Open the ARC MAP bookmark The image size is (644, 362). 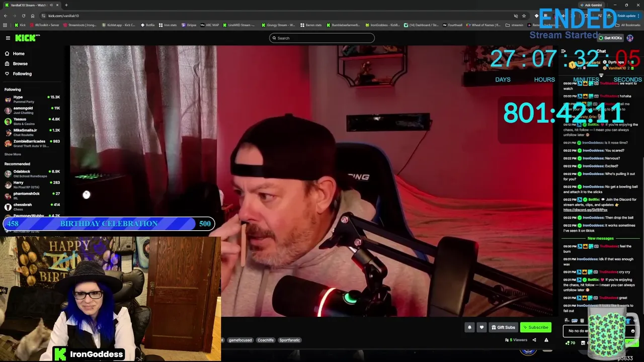pyautogui.click(x=210, y=25)
